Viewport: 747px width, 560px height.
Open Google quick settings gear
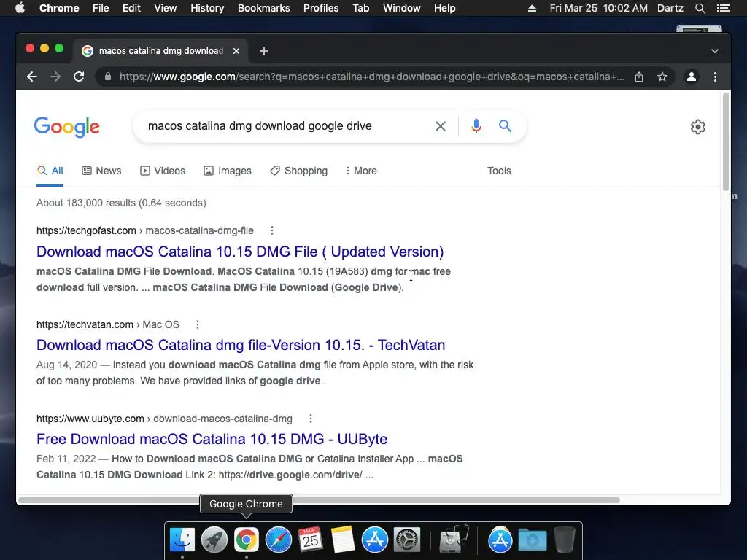click(x=698, y=127)
